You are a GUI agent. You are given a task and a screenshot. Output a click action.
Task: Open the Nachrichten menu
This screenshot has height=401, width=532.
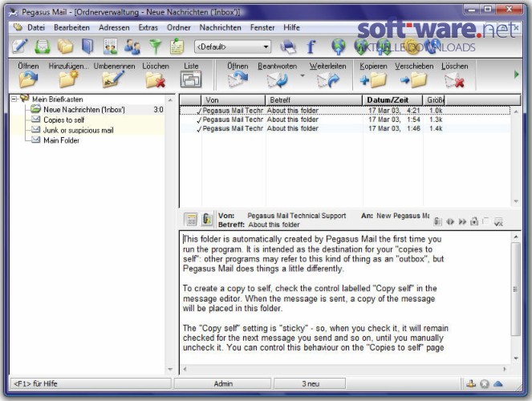pyautogui.click(x=220, y=27)
